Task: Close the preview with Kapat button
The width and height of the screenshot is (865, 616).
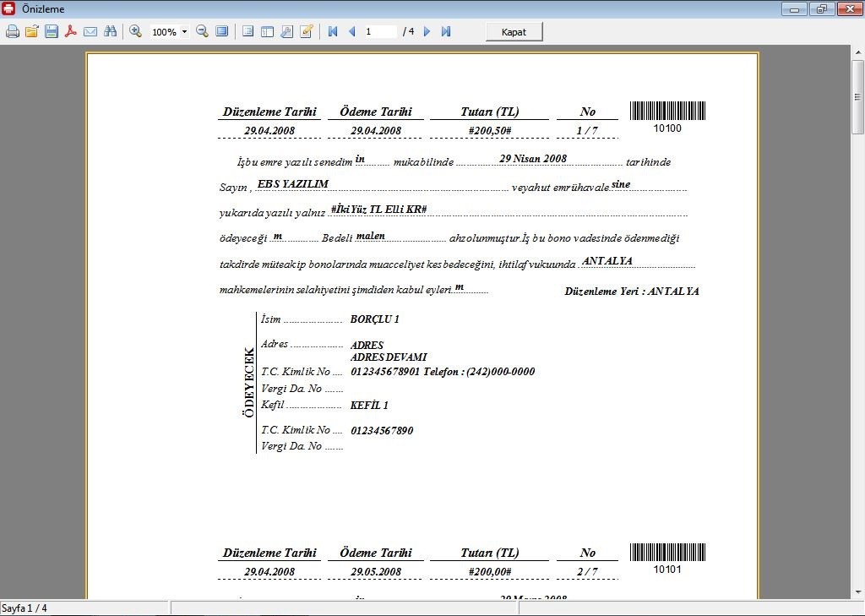Action: [514, 31]
